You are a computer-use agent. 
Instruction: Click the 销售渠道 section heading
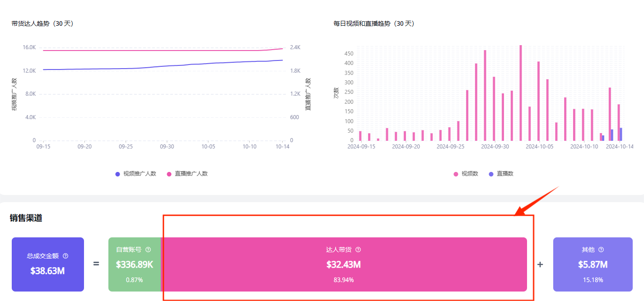26,218
